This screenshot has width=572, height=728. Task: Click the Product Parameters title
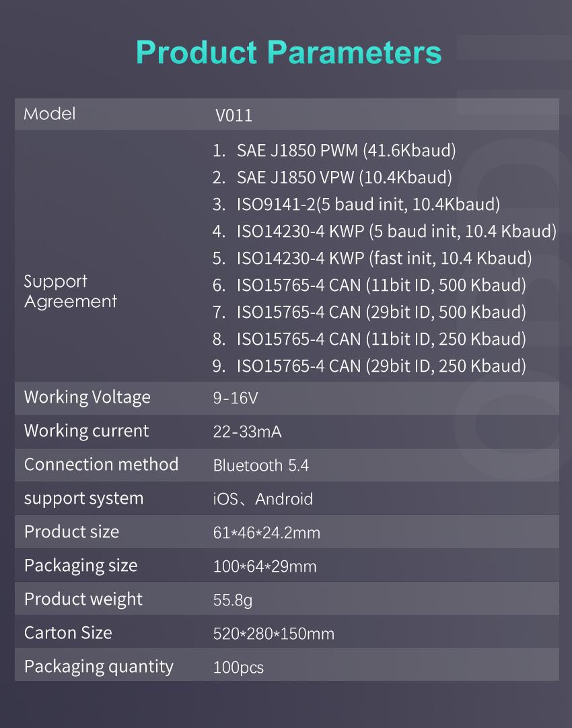288,52
